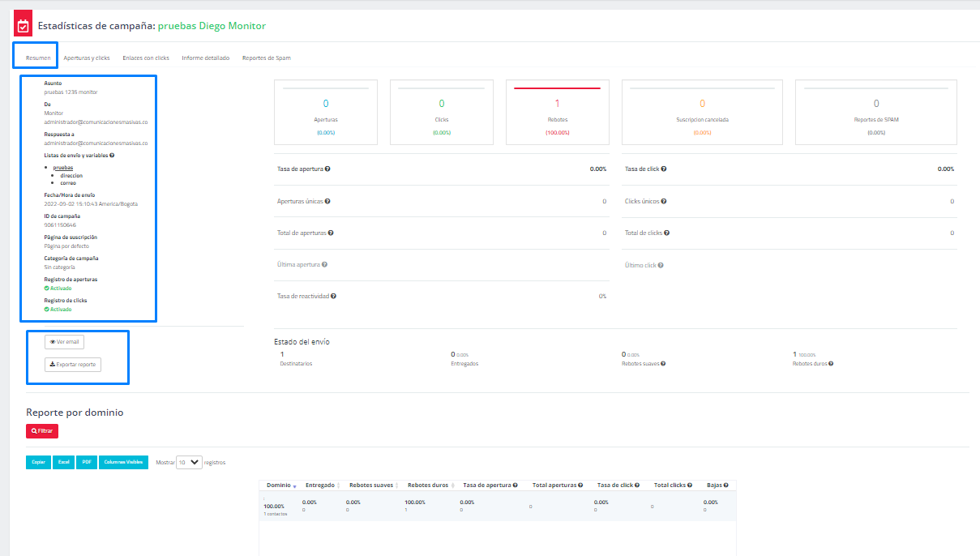
Task: Click the Ver email button
Action: tap(64, 342)
